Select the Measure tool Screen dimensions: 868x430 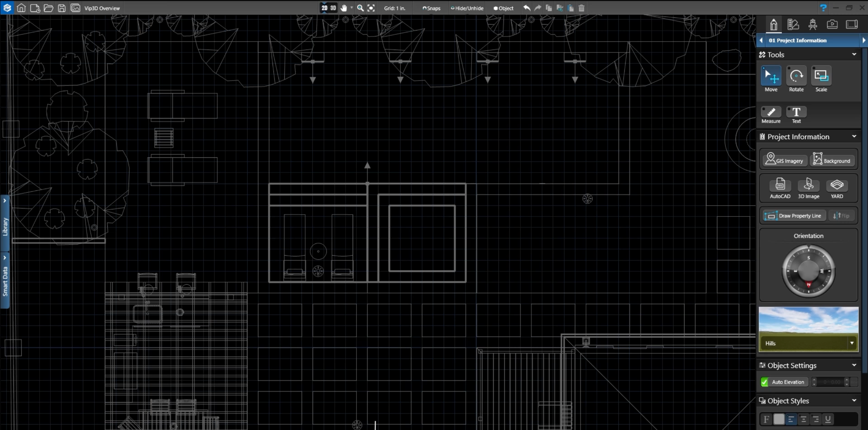tap(771, 115)
